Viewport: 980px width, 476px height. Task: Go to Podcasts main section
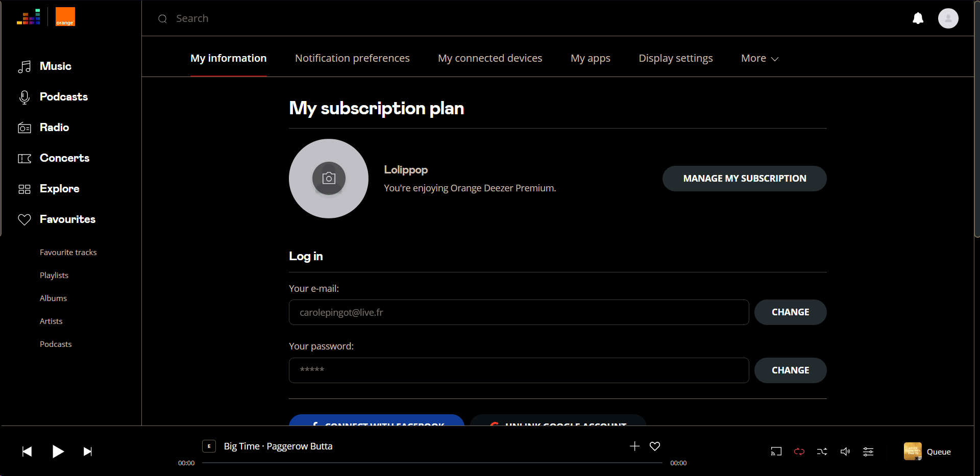pyautogui.click(x=64, y=97)
